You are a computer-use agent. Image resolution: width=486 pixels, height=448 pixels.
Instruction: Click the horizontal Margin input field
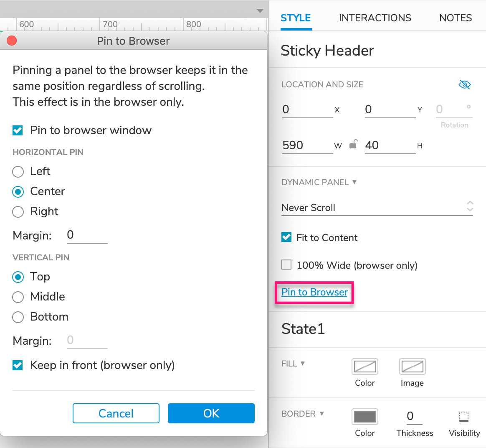[x=87, y=235]
